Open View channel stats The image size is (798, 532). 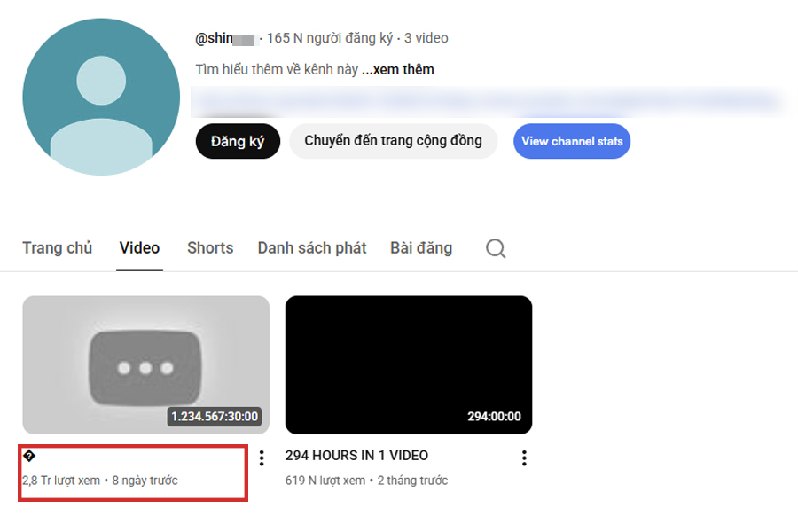(x=572, y=141)
